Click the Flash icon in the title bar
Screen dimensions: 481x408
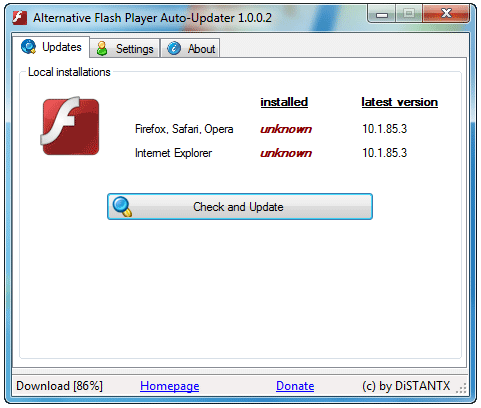19,17
